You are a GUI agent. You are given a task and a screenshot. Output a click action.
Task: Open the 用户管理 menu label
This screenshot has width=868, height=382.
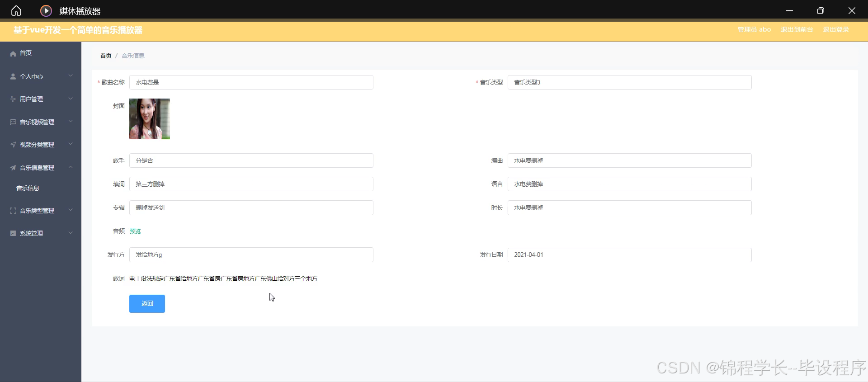(x=31, y=99)
